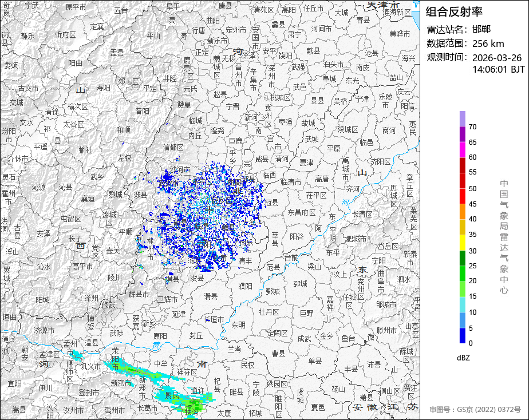
Task: Select the 滑县 county label
Action: pos(211,296)
